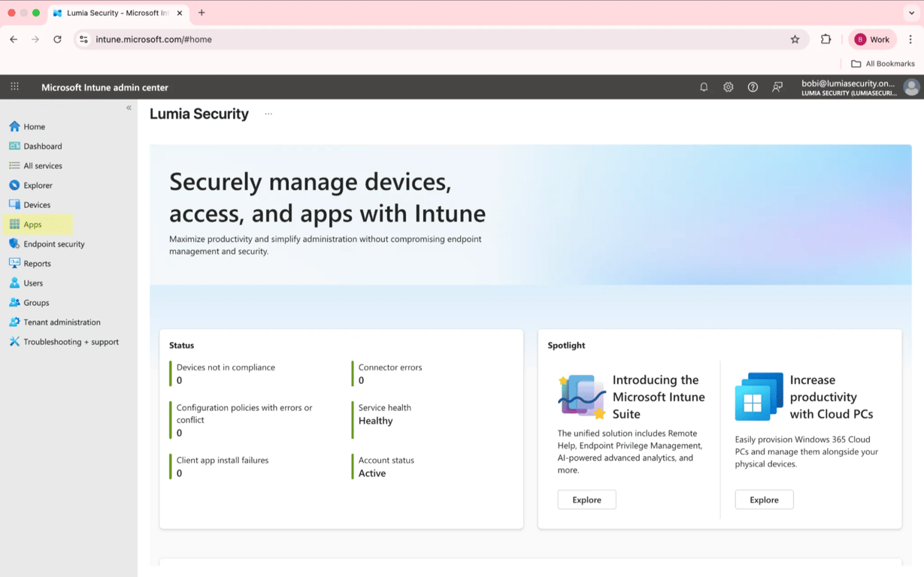Viewport: 924px width, 577px height.
Task: Click the Home icon in sidebar
Action: coord(14,126)
